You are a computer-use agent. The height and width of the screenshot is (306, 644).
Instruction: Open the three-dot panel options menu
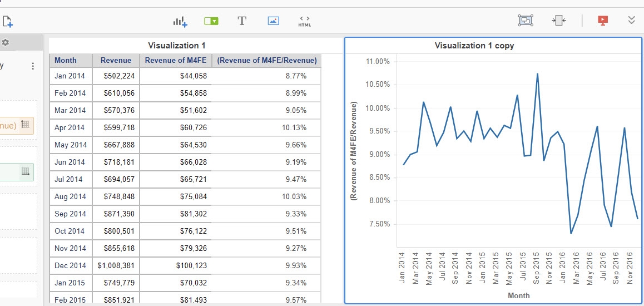(x=33, y=66)
